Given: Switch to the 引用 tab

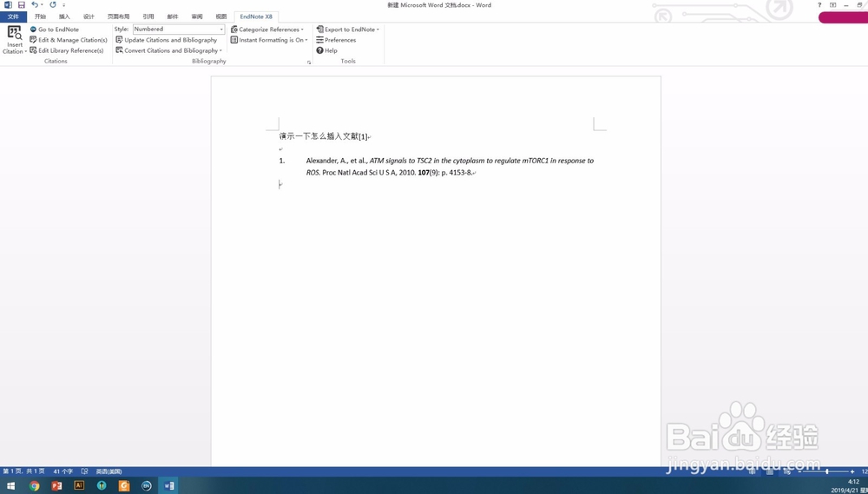Looking at the screenshot, I should tap(148, 16).
